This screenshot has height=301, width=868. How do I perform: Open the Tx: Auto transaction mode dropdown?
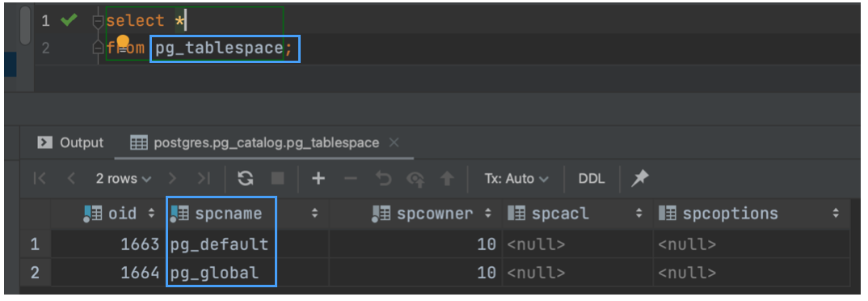click(516, 179)
